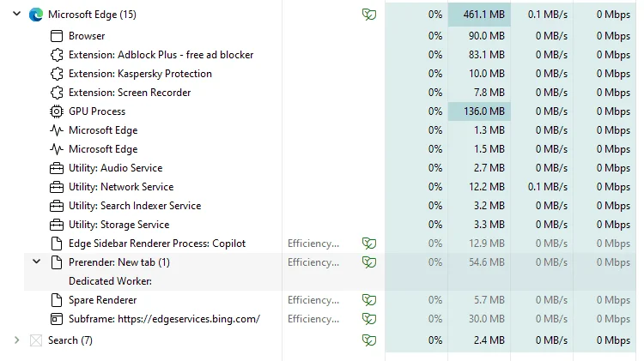Click the Subframe edgeservices.bing.com frame icon
The width and height of the screenshot is (644, 361).
[57, 319]
